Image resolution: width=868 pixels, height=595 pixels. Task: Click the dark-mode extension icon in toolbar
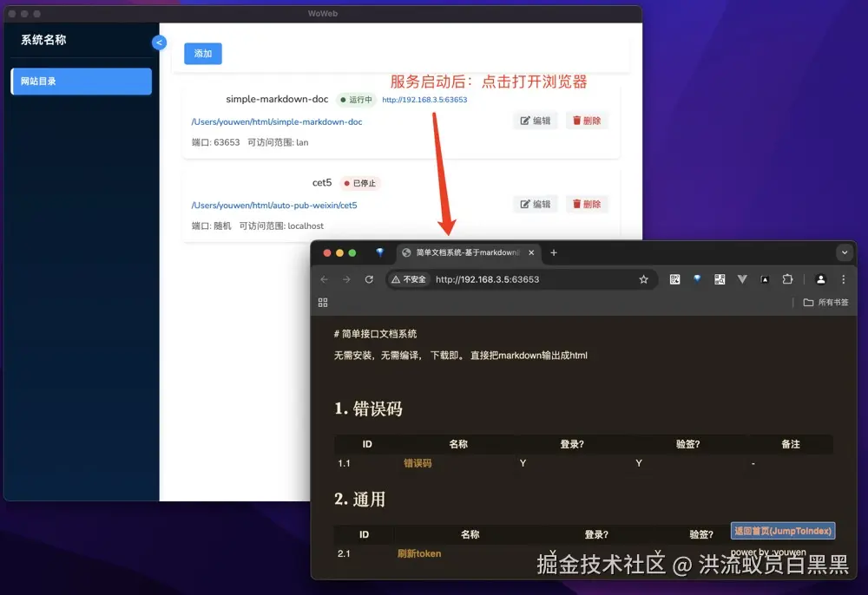765,278
